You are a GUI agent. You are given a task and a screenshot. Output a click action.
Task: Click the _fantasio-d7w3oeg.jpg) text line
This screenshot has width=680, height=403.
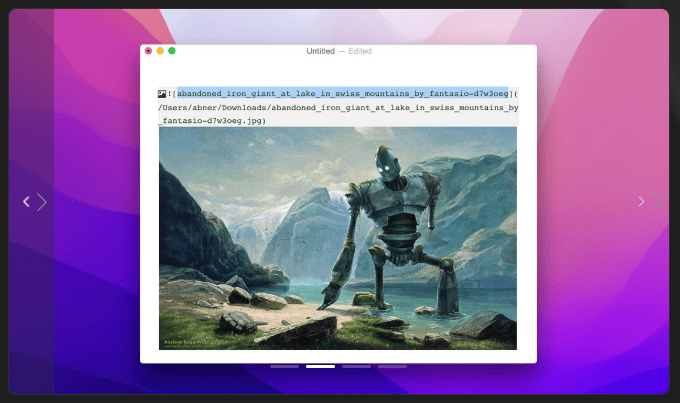tap(212, 121)
